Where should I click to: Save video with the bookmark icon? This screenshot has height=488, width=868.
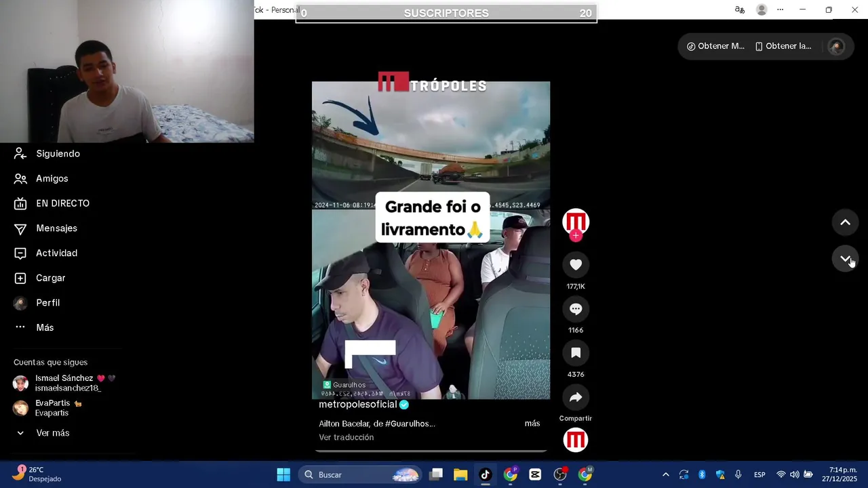(x=576, y=353)
